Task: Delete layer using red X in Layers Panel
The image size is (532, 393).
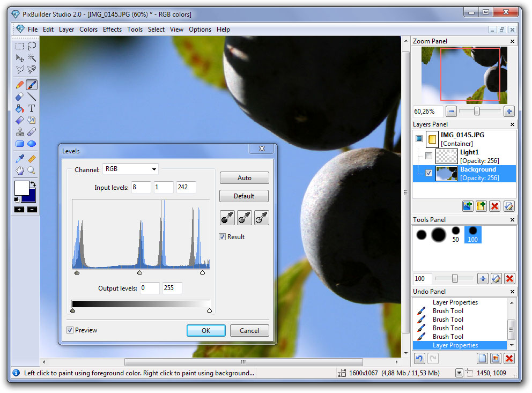Action: coord(495,206)
